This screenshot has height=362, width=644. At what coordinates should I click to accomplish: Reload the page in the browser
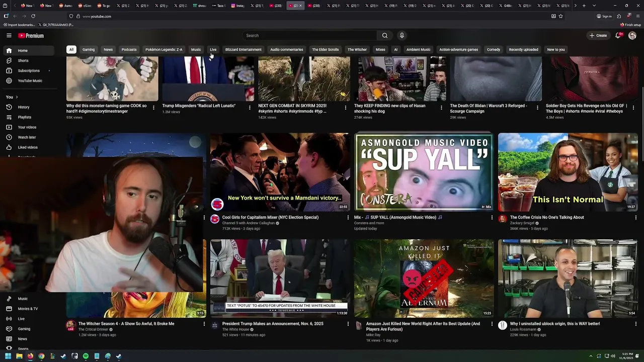pos(33,16)
